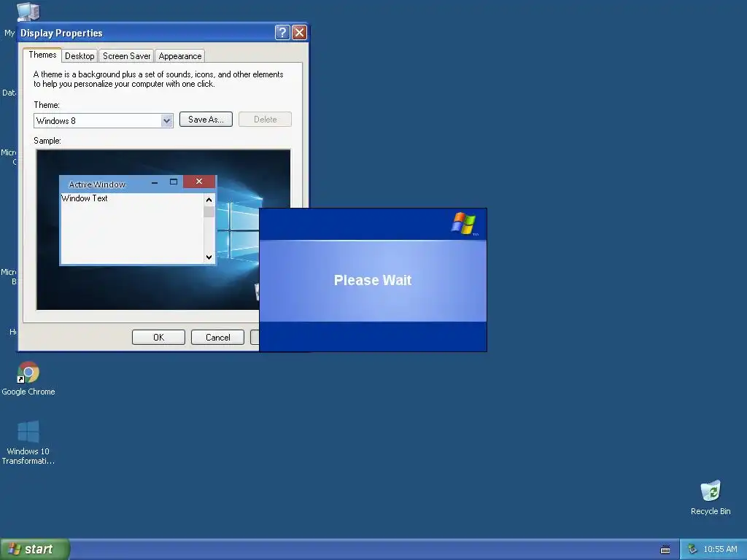Open the Start menu

pos(35,549)
